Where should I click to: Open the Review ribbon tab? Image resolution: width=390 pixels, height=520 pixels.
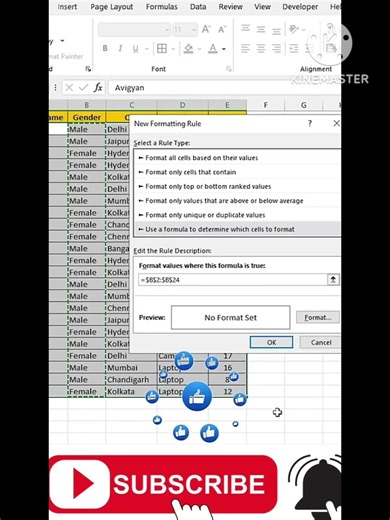click(231, 7)
